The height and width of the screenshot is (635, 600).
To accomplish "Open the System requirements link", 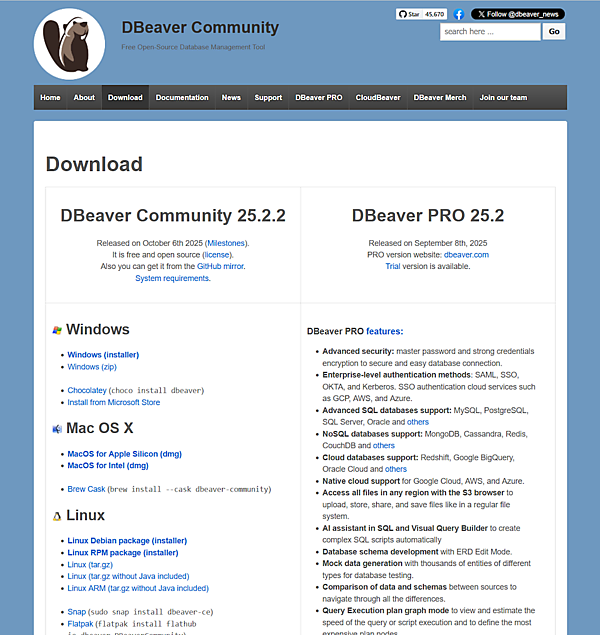I will pos(172,279).
